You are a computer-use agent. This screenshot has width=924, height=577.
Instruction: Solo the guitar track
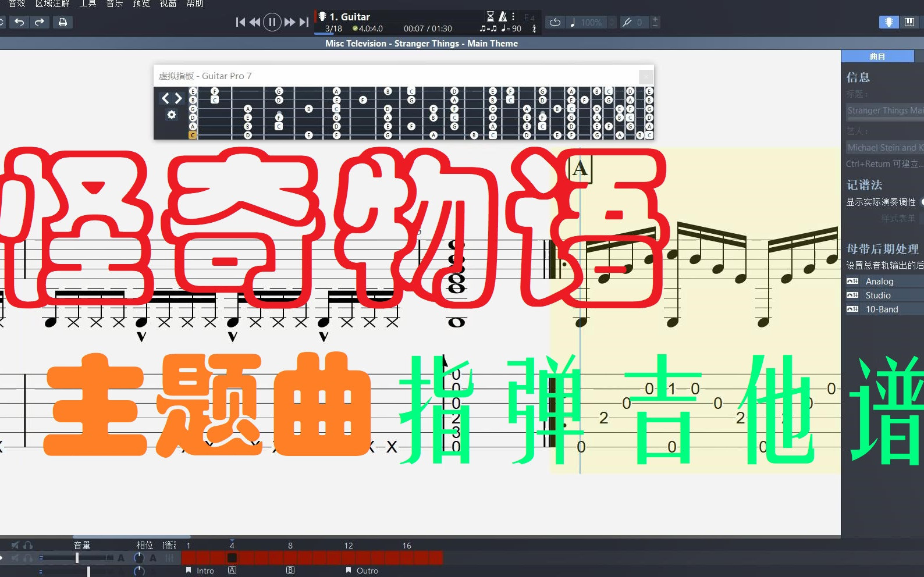pyautogui.click(x=28, y=558)
